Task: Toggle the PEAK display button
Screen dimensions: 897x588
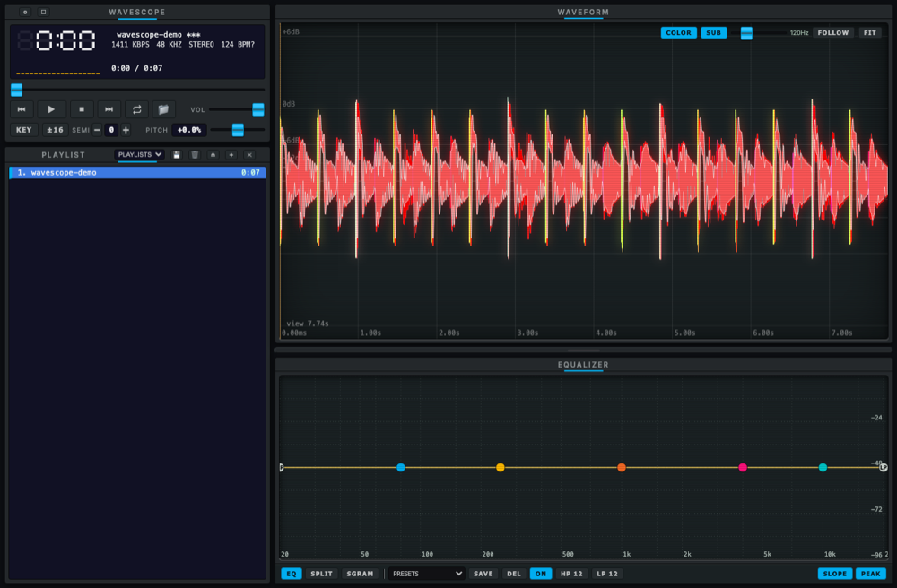Action: tap(871, 574)
